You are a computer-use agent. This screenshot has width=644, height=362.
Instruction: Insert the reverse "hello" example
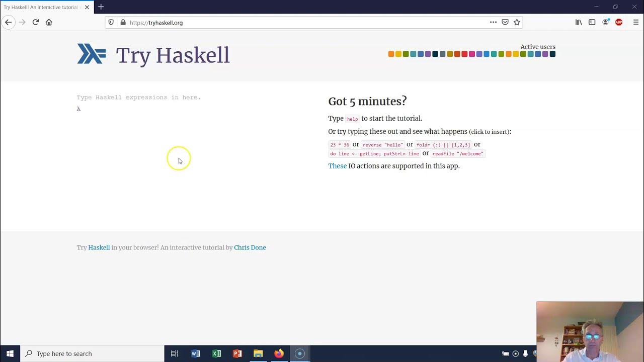[x=383, y=145]
